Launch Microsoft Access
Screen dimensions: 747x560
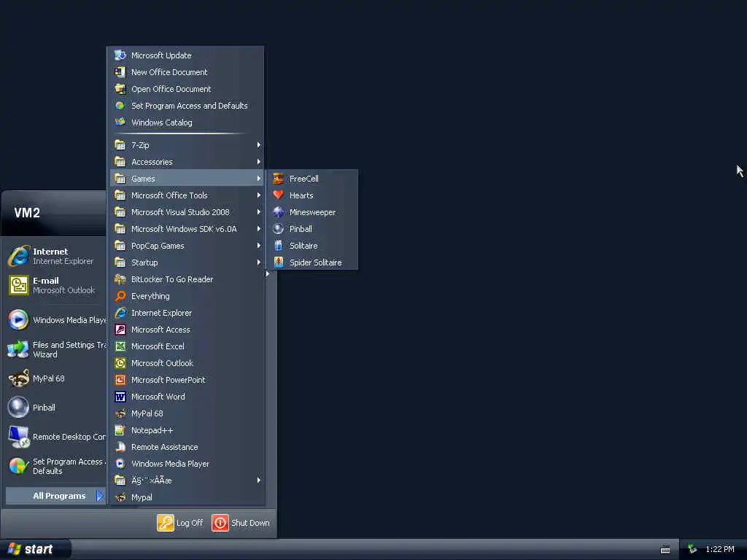[x=187, y=330]
